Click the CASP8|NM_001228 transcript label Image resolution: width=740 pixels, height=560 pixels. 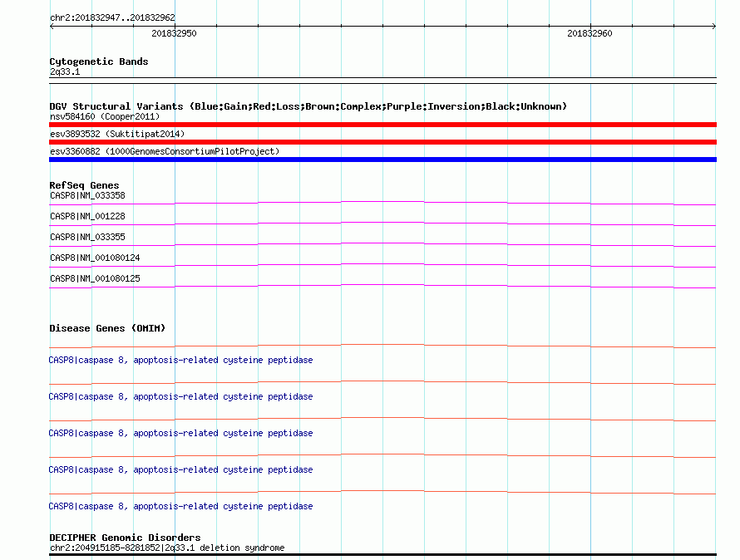point(87,216)
